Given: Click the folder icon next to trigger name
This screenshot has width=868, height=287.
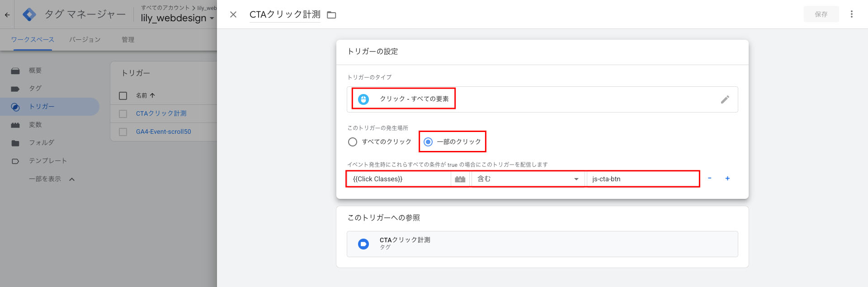Looking at the screenshot, I should [331, 15].
